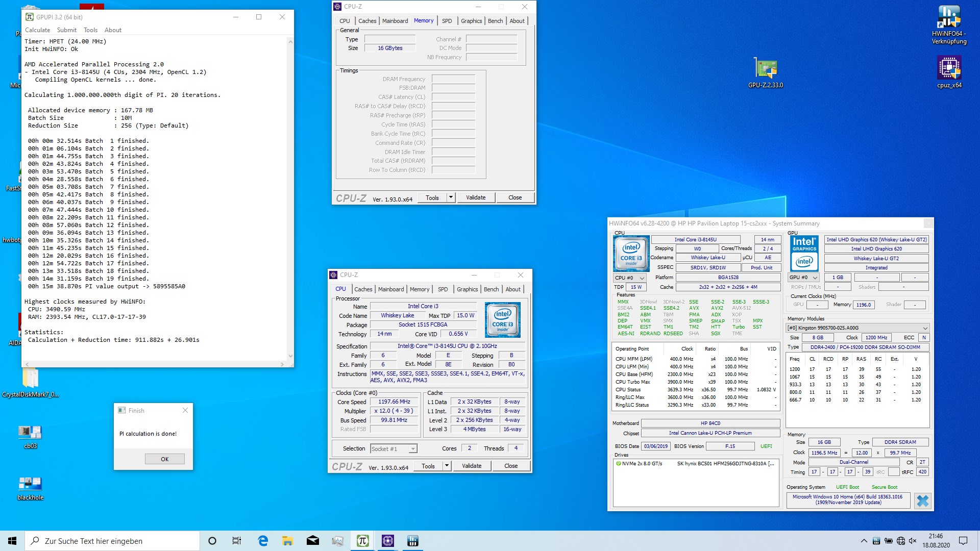Click the blue X close icon in HWiNFO64 summary

point(923,500)
